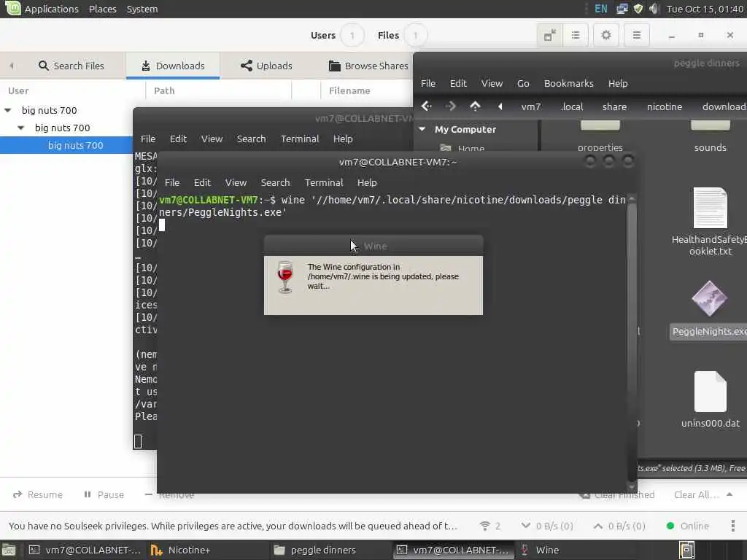Go up one folder in file manager

pyautogui.click(x=475, y=106)
